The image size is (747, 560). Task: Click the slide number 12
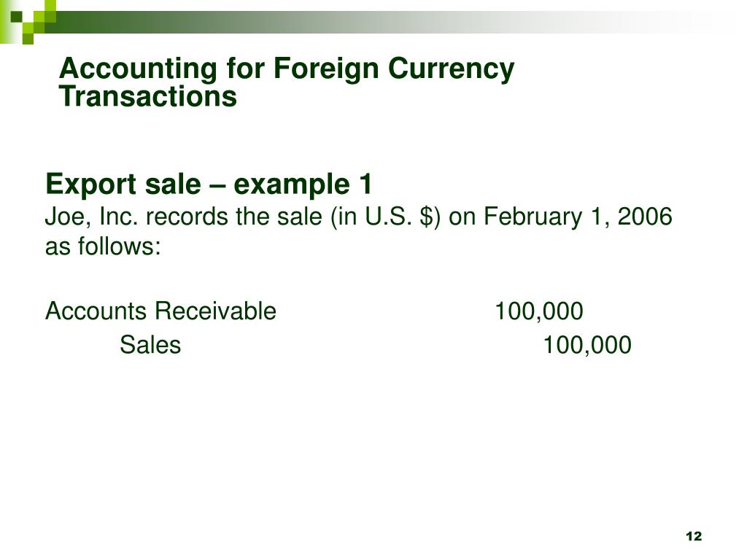[694, 536]
